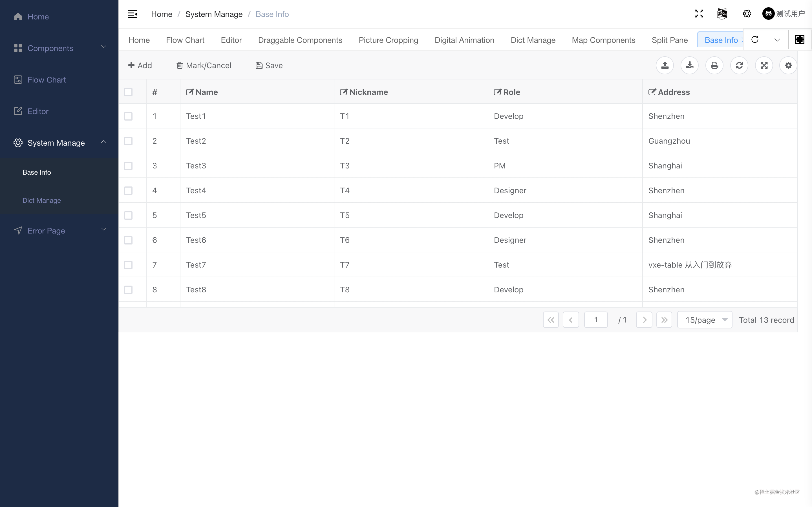This screenshot has height=507, width=812.
Task: Open the table column settings gear
Action: click(x=788, y=65)
